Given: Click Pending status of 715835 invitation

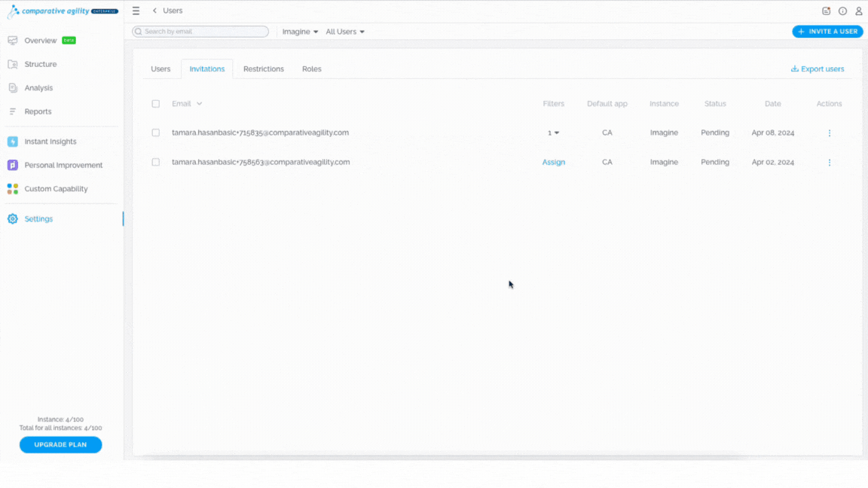Looking at the screenshot, I should (x=715, y=133).
